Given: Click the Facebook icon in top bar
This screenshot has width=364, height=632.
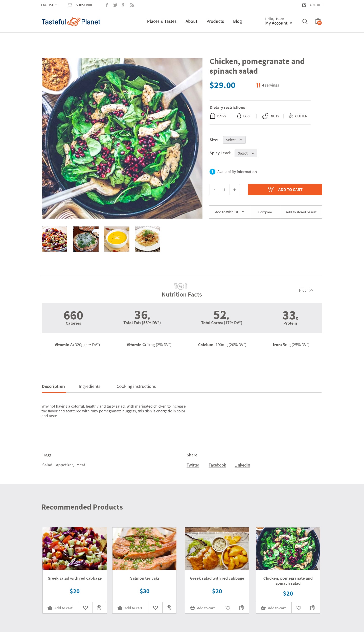Looking at the screenshot, I should [x=107, y=5].
